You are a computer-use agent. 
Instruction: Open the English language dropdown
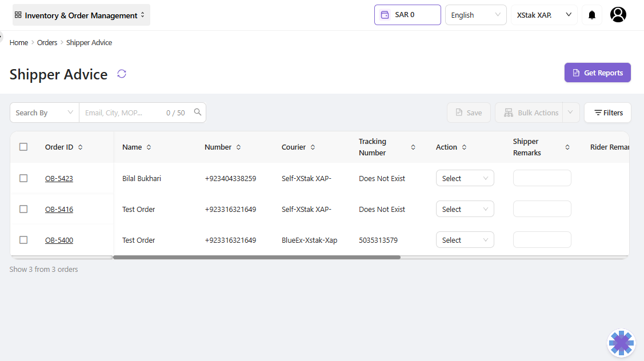tap(475, 15)
